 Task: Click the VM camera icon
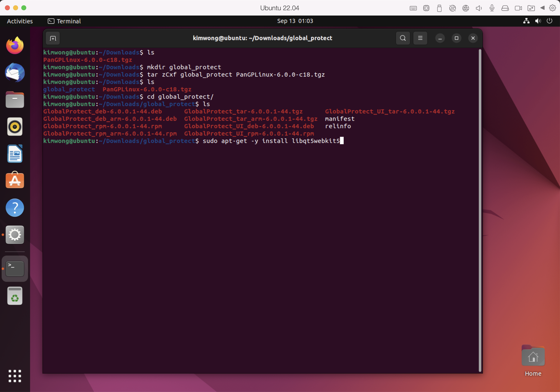(x=518, y=8)
